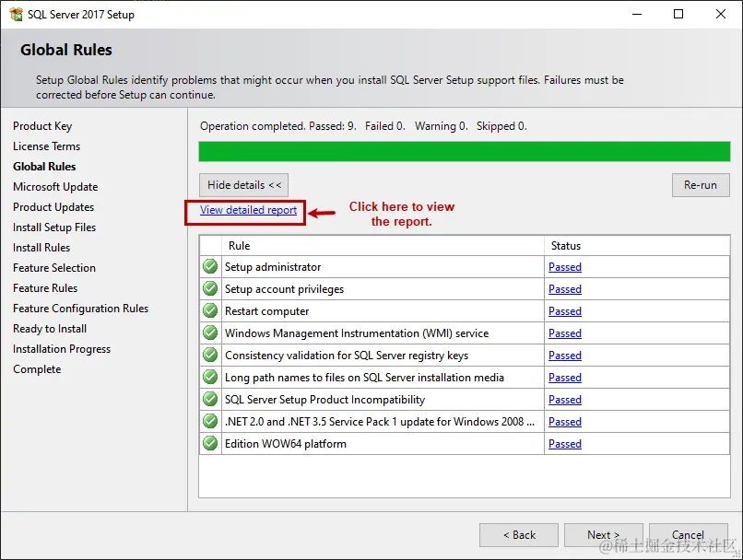Click the check icon for the Long path names rule

[210, 378]
